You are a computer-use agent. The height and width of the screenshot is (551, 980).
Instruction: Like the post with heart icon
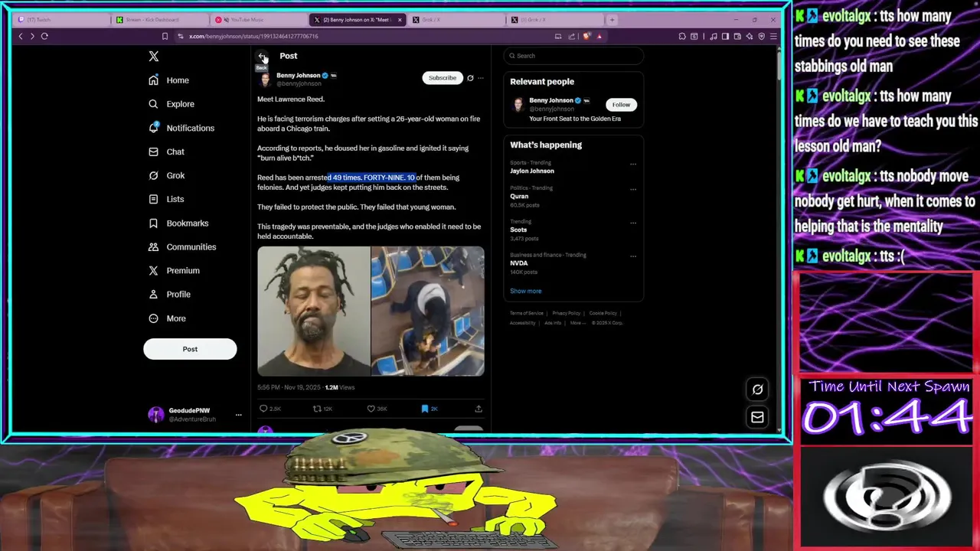371,409
